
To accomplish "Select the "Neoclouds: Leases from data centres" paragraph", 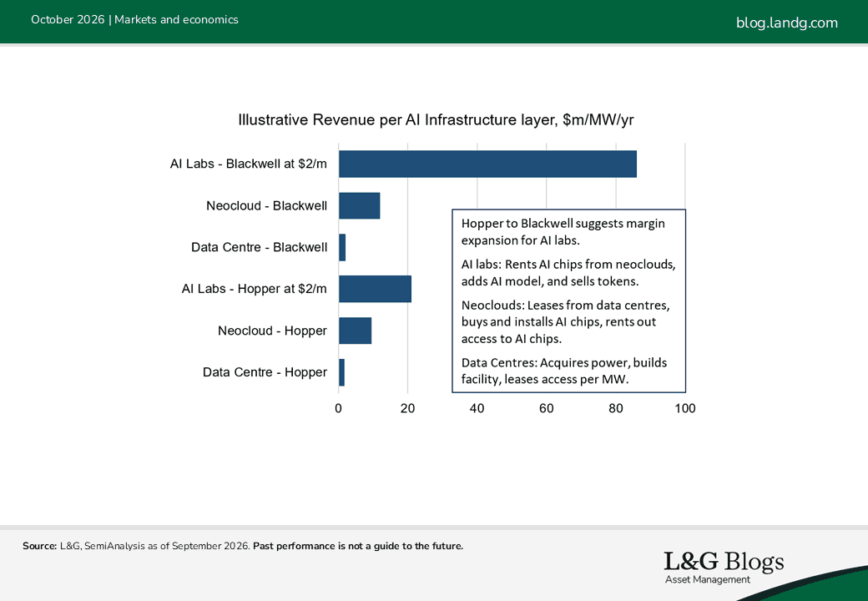I will [x=565, y=322].
